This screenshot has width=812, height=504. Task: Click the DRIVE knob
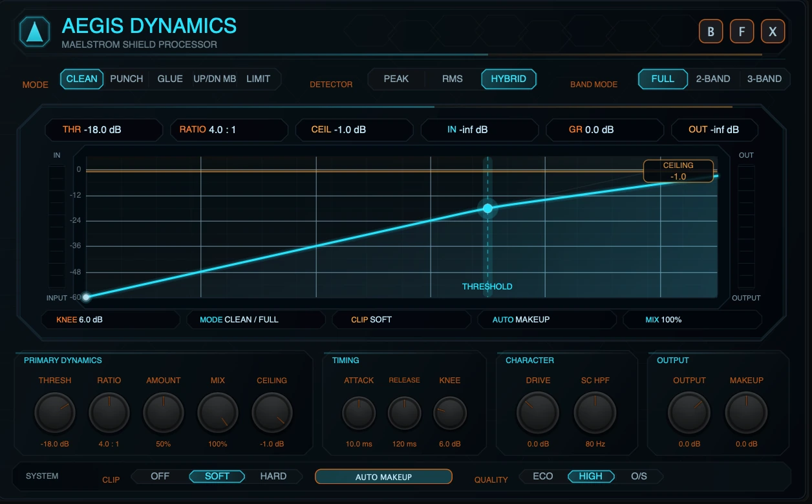(538, 413)
